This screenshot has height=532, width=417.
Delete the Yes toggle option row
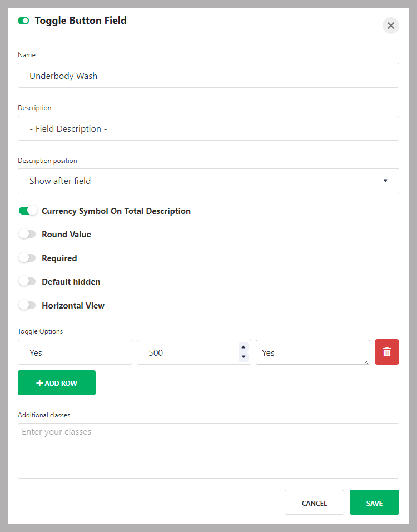[386, 352]
